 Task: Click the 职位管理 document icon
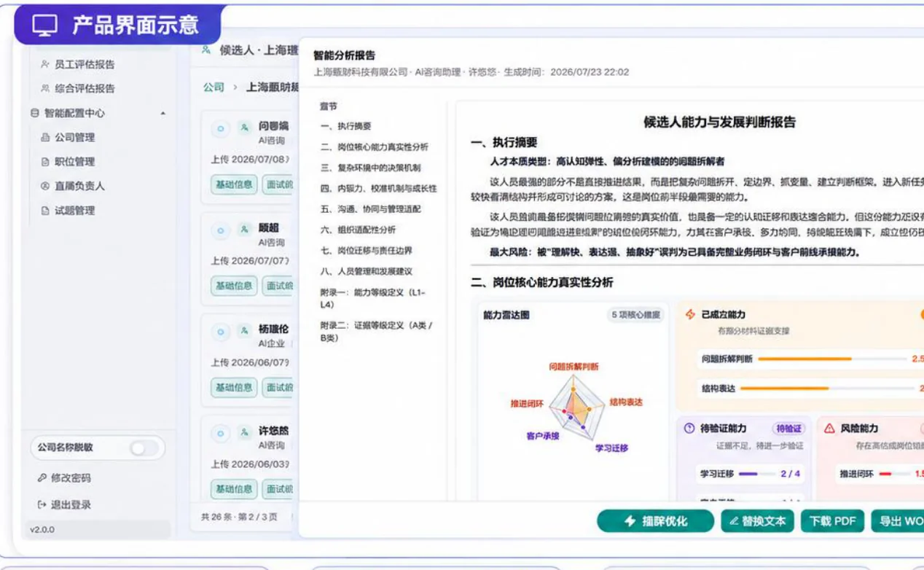pyautogui.click(x=45, y=161)
